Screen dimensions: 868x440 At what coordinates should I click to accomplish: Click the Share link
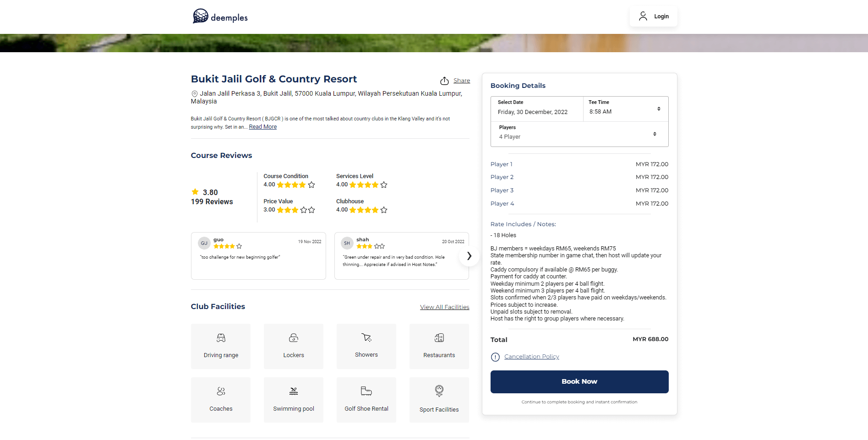462,81
